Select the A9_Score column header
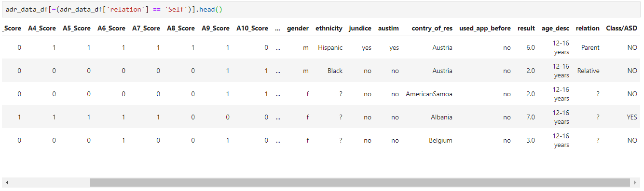 coord(216,29)
